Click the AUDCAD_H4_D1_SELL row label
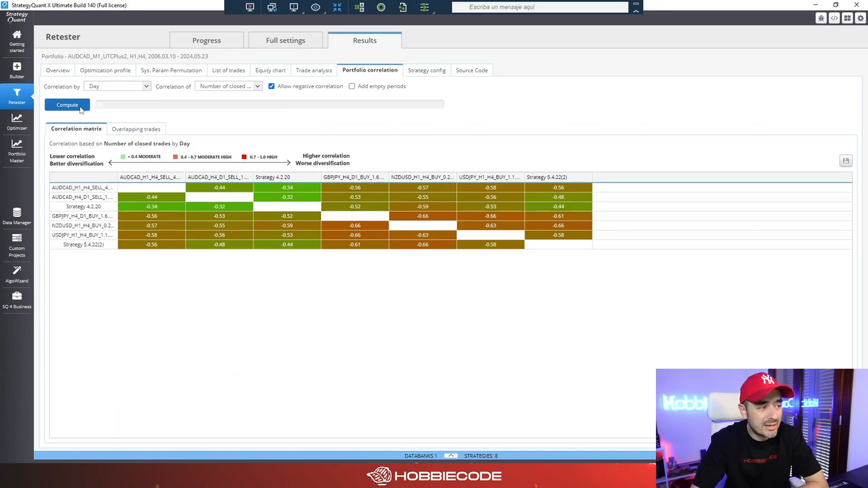This screenshot has height=488, width=868. pos(84,197)
